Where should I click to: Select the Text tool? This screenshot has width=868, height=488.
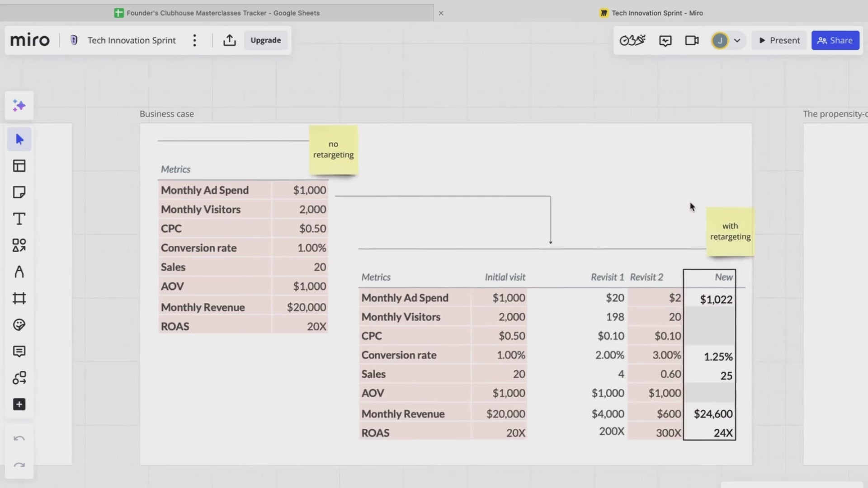tap(19, 219)
